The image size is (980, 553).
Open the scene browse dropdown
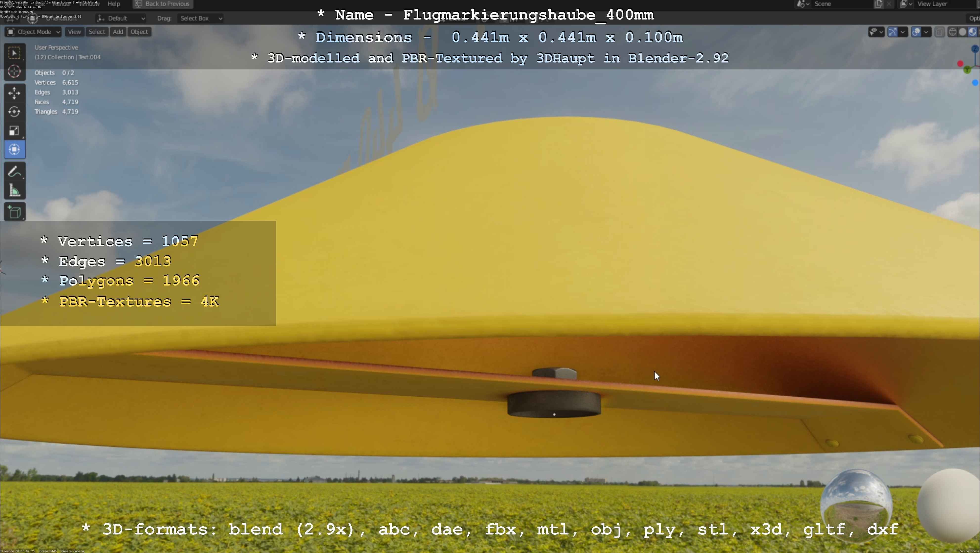point(803,4)
